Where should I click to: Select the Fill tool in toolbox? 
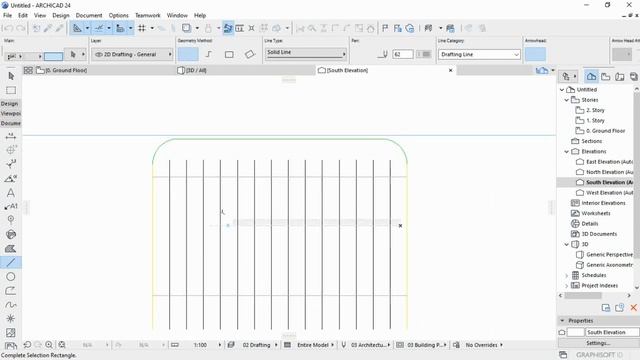click(11, 249)
